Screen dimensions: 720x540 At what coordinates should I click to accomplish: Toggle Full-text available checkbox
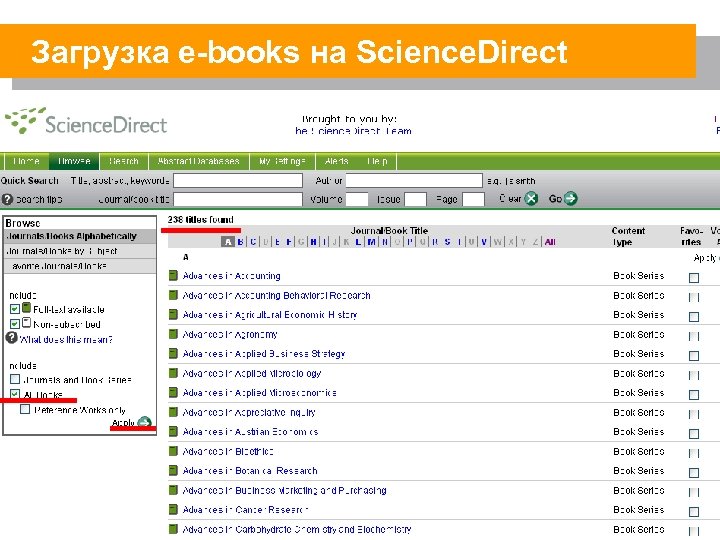pos(15,309)
